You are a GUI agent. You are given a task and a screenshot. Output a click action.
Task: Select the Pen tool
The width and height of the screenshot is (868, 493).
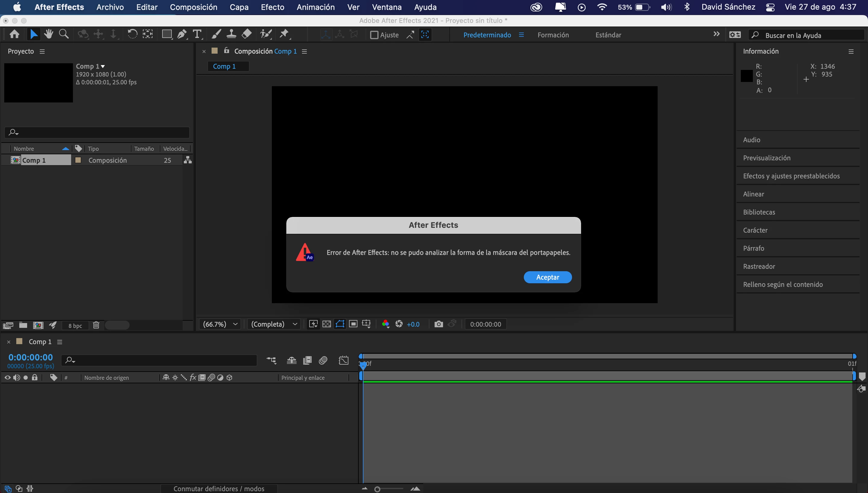click(182, 34)
